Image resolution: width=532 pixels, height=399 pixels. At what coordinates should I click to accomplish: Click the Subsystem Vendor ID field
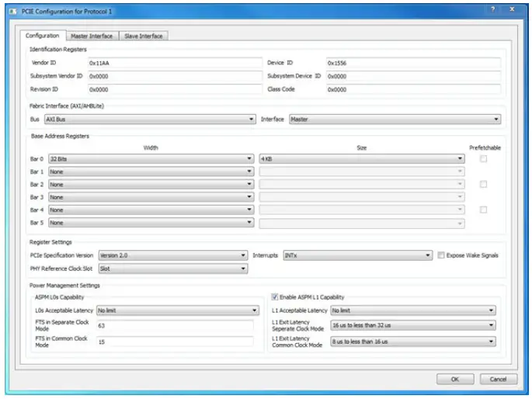[175, 76]
